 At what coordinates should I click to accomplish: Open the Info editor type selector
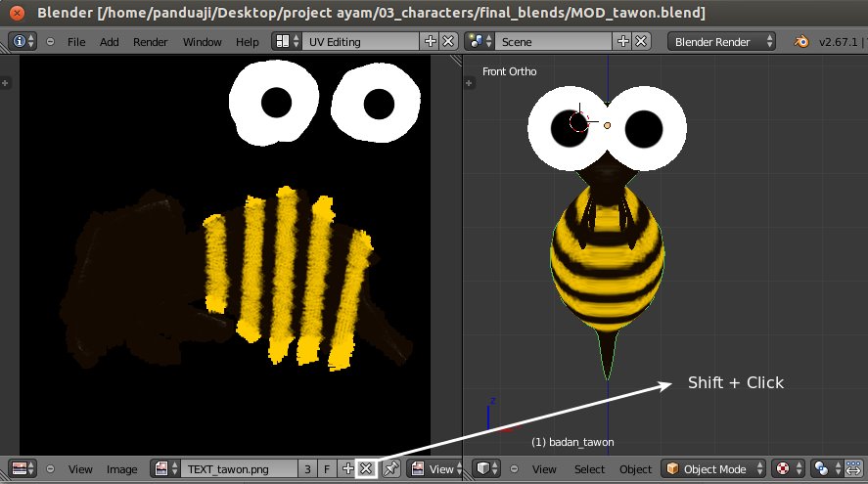point(23,41)
